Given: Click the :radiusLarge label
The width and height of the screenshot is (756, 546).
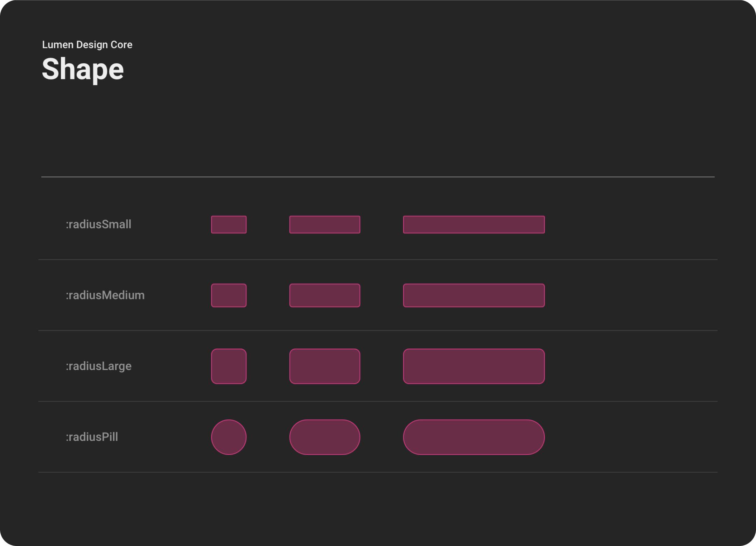Looking at the screenshot, I should [x=98, y=366].
